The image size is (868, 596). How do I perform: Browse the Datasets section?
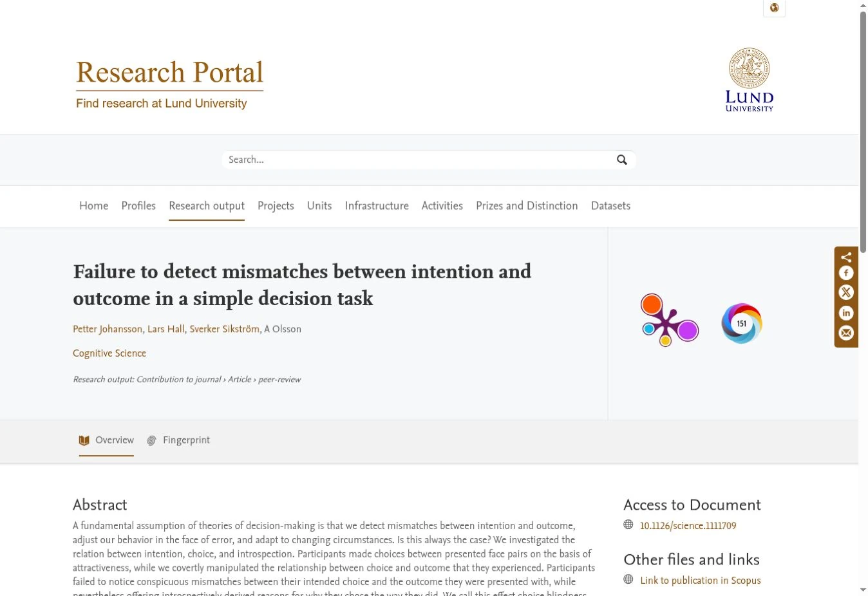pos(610,206)
